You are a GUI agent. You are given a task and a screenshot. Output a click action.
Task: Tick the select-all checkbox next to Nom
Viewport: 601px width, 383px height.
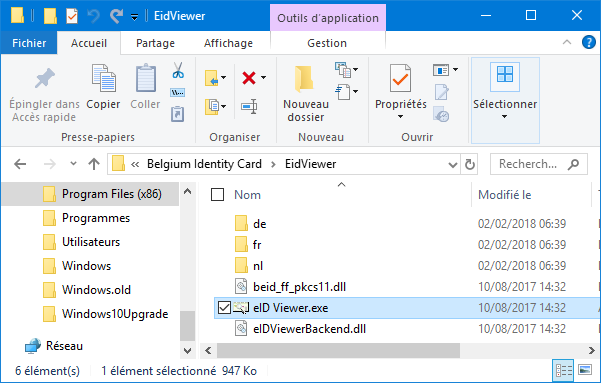(x=217, y=195)
